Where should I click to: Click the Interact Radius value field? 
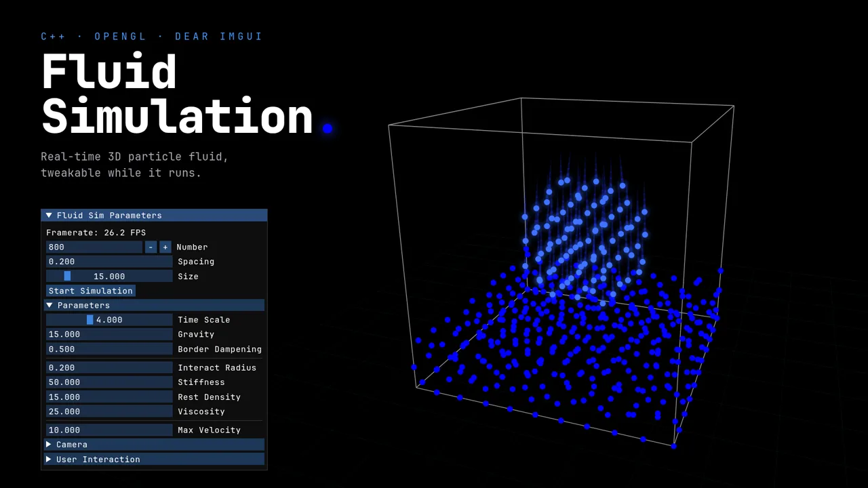coord(109,367)
